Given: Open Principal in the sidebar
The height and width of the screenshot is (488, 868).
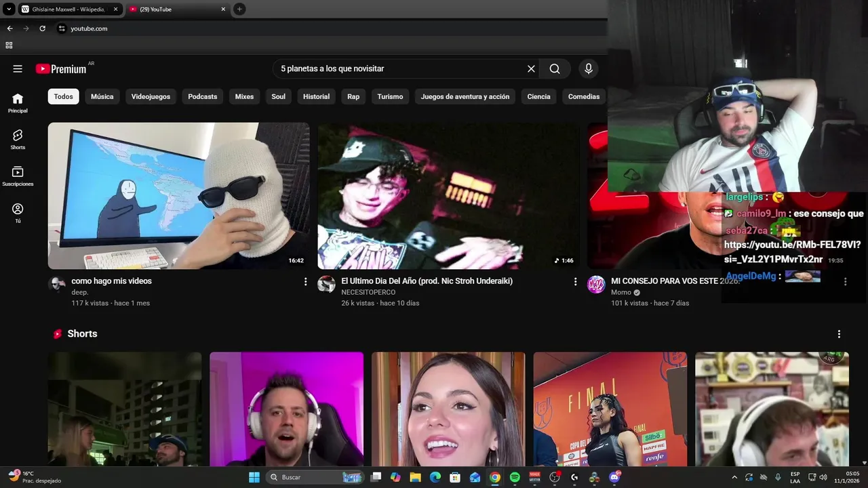Looking at the screenshot, I should pos(18,103).
